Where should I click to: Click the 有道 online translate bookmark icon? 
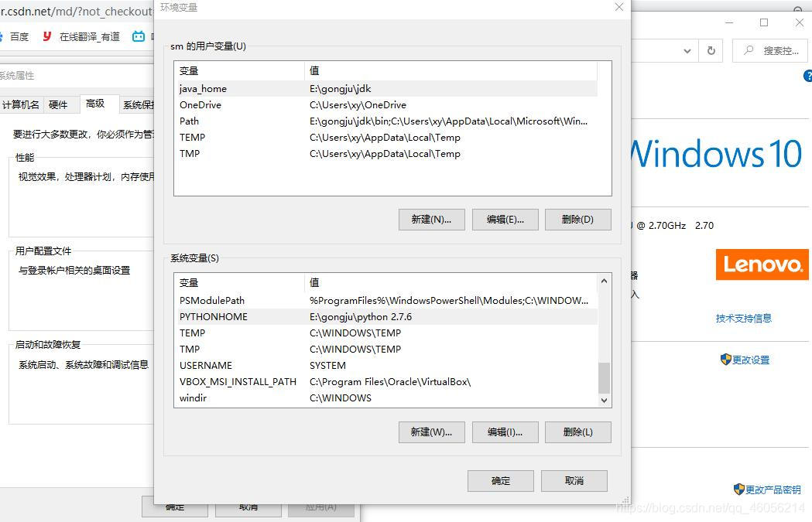click(x=47, y=36)
